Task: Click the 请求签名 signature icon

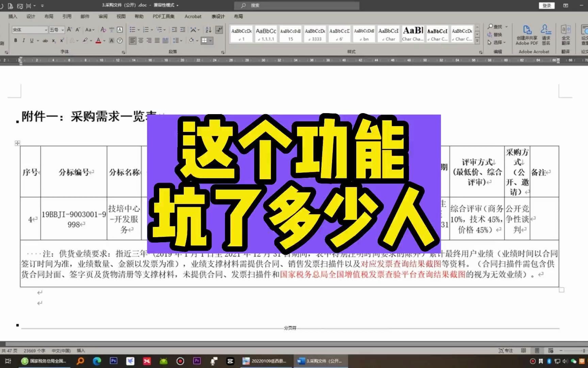Action: (545, 34)
